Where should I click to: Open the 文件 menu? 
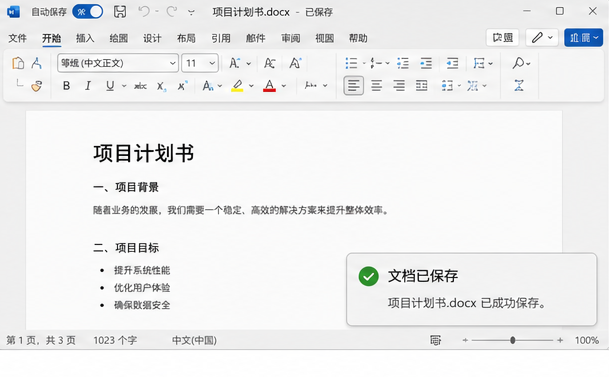(x=17, y=38)
